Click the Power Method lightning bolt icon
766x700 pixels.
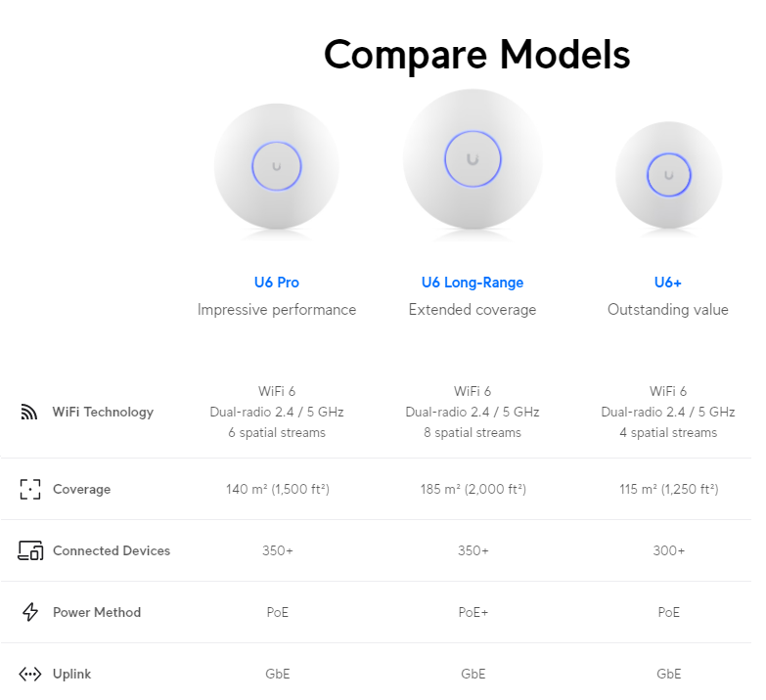pos(30,612)
